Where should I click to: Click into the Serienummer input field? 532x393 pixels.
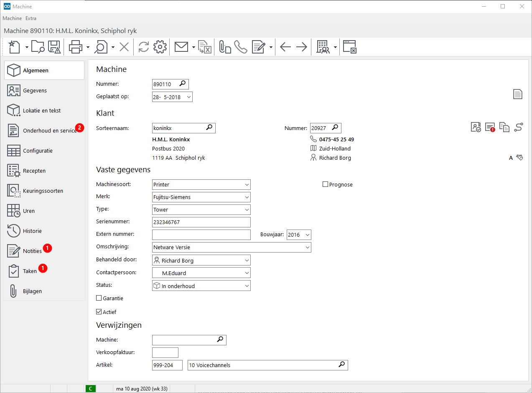[x=201, y=222]
